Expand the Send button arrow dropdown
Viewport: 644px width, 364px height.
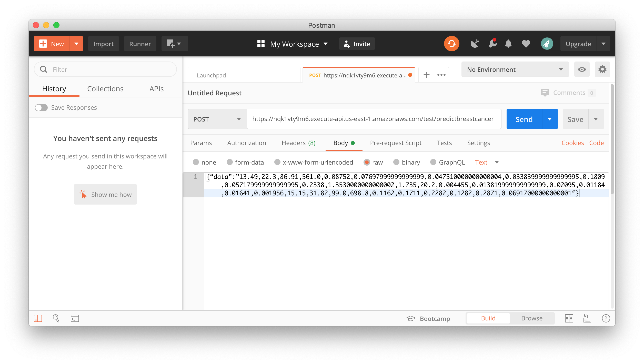[x=550, y=119]
